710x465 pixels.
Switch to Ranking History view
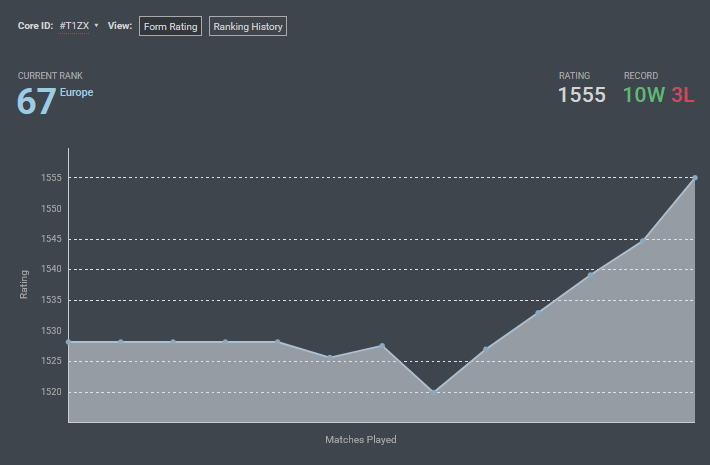coord(248,26)
